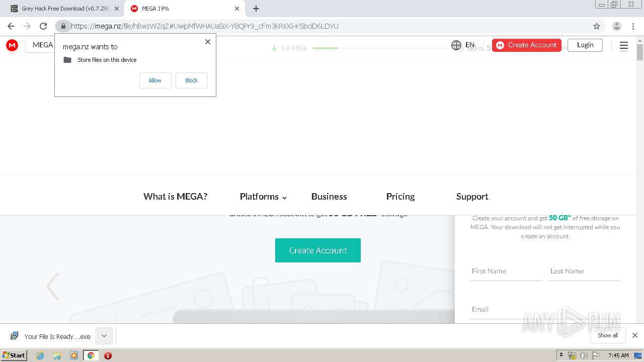
Task: Show hidden system tray icons
Action: coord(561,355)
